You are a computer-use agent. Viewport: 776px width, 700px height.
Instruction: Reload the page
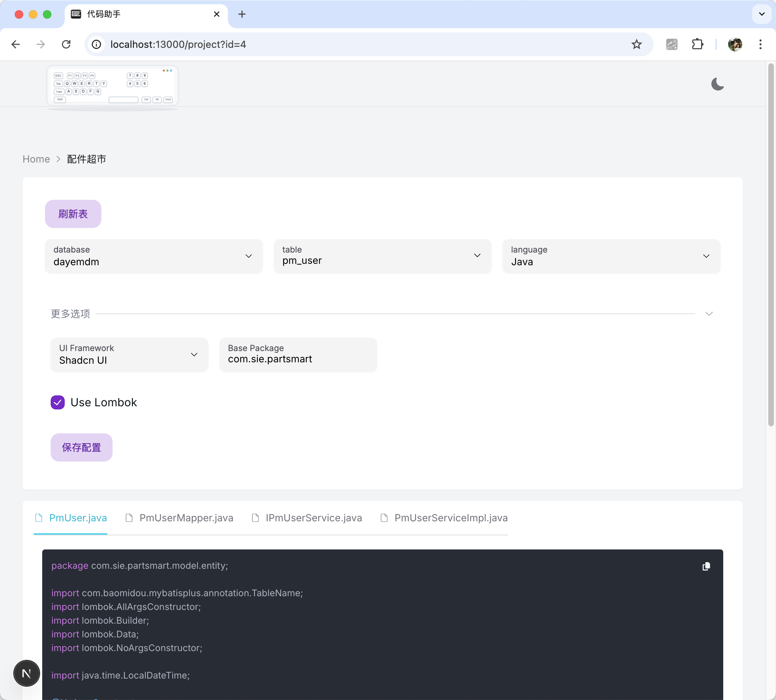[x=66, y=45]
